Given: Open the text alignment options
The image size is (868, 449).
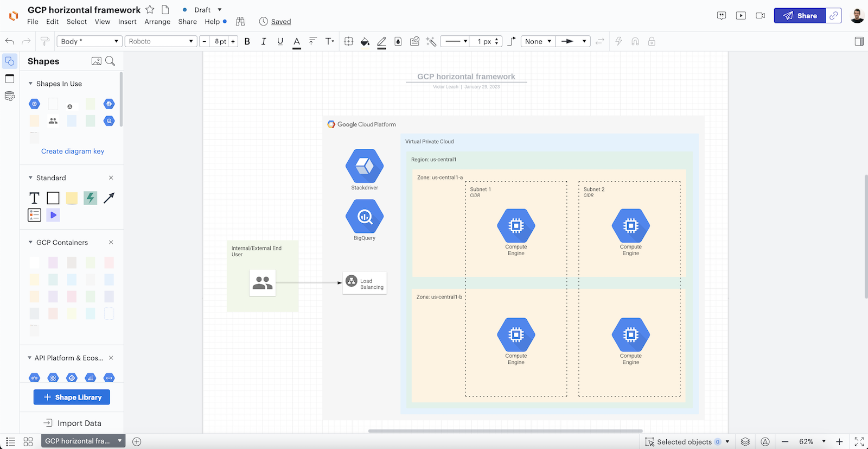Looking at the screenshot, I should point(312,41).
